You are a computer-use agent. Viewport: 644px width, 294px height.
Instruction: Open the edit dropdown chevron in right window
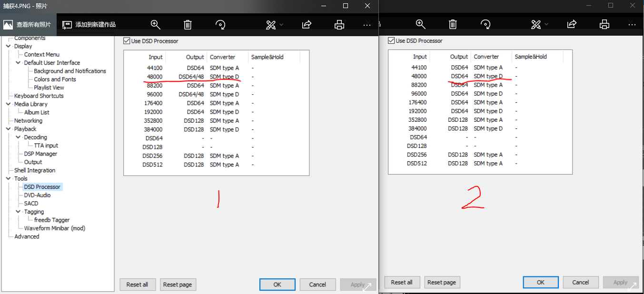click(x=546, y=24)
